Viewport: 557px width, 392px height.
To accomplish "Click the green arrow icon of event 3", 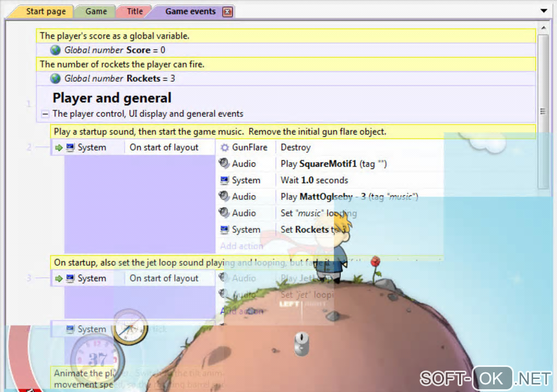I will [59, 279].
